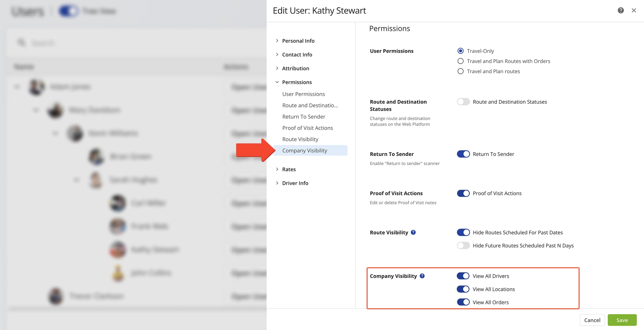Open the Route Visibility help tooltip icon
The image size is (644, 330).
(x=413, y=232)
